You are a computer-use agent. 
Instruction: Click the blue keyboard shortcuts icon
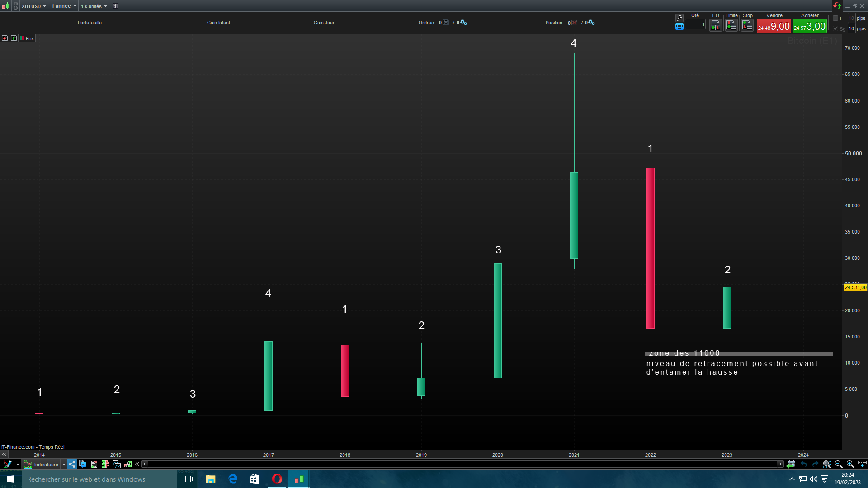coord(679,27)
